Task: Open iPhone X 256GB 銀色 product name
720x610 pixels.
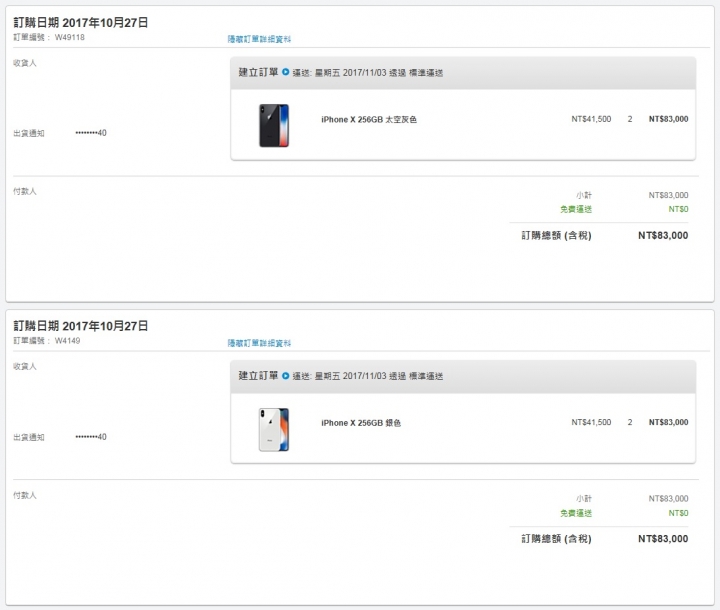Action: click(361, 423)
